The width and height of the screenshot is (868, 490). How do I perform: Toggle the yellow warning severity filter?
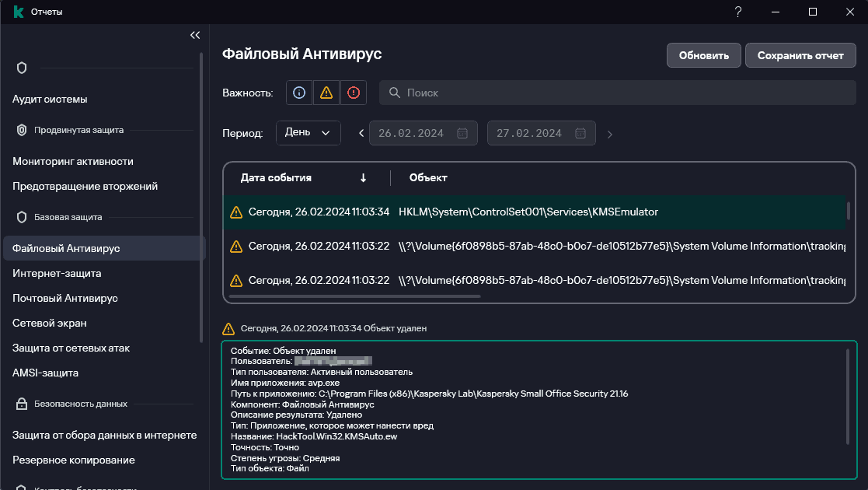[326, 93]
